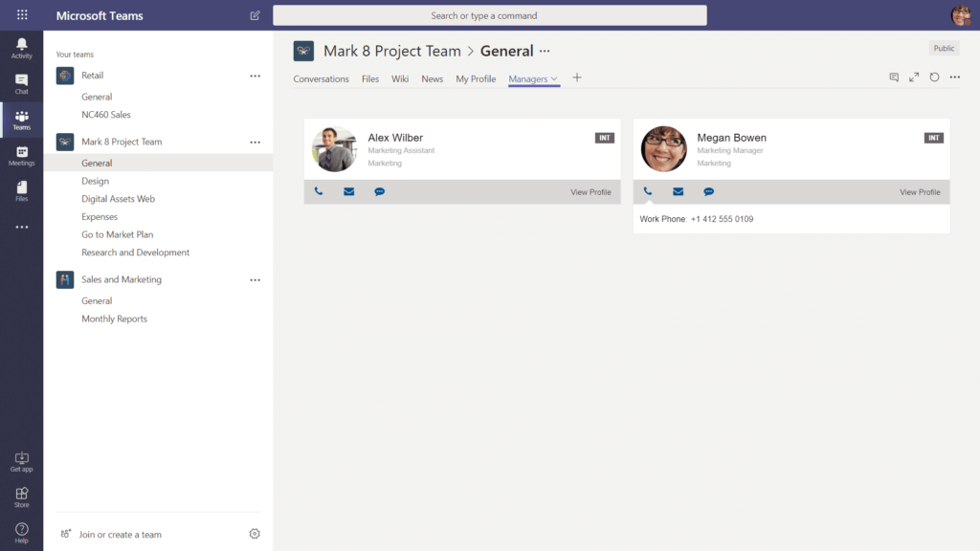Screen dimensions: 980x551
Task: Open more options for Mark 8 Project Team
Action: pos(255,142)
